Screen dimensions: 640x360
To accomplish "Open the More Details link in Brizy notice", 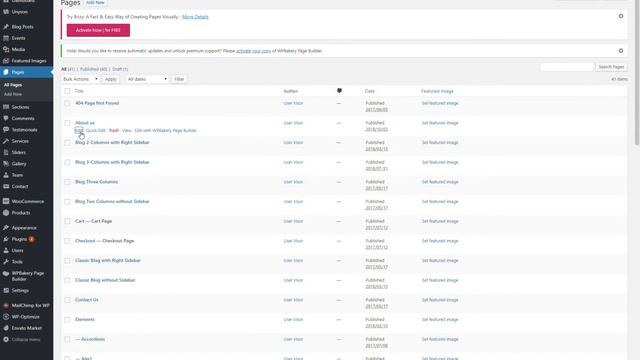I will tap(195, 17).
